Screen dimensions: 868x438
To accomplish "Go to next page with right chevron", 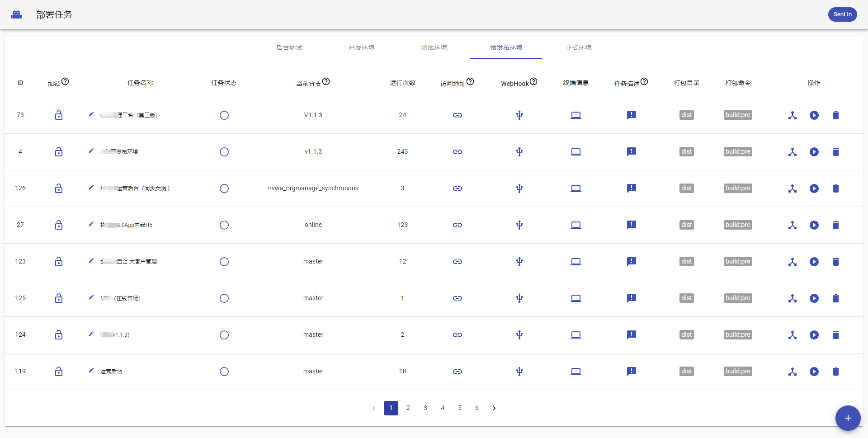I will click(x=494, y=408).
